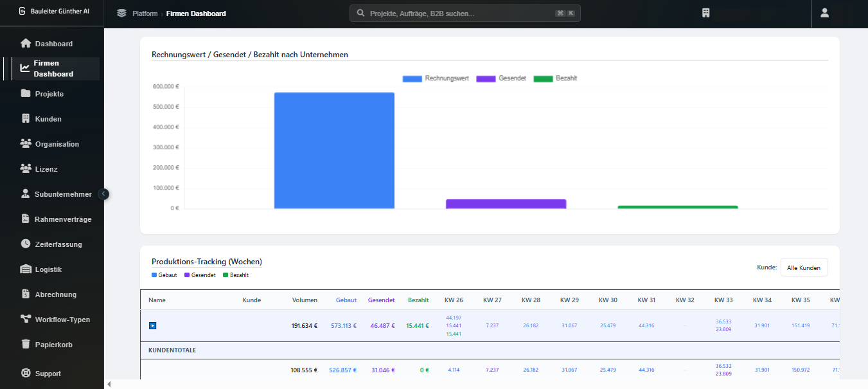Toggle Gesendet legend in bar chart
The width and height of the screenshot is (868, 389).
[x=501, y=78]
